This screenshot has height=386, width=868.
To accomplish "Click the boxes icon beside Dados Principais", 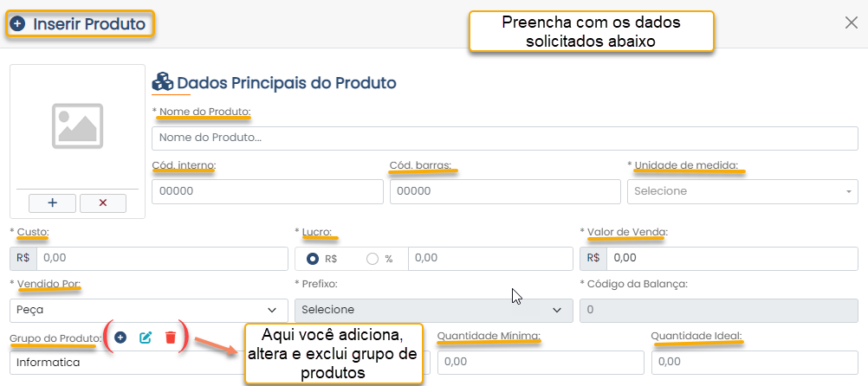I will pyautogui.click(x=163, y=82).
